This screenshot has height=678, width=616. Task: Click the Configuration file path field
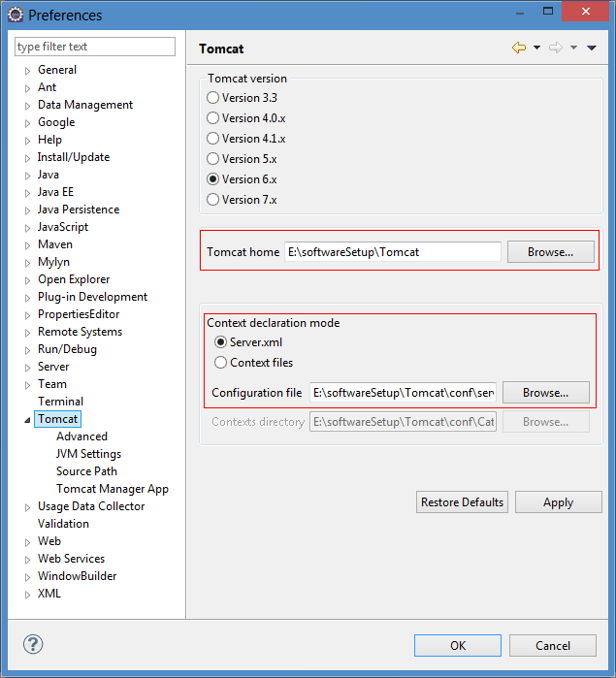[403, 393]
